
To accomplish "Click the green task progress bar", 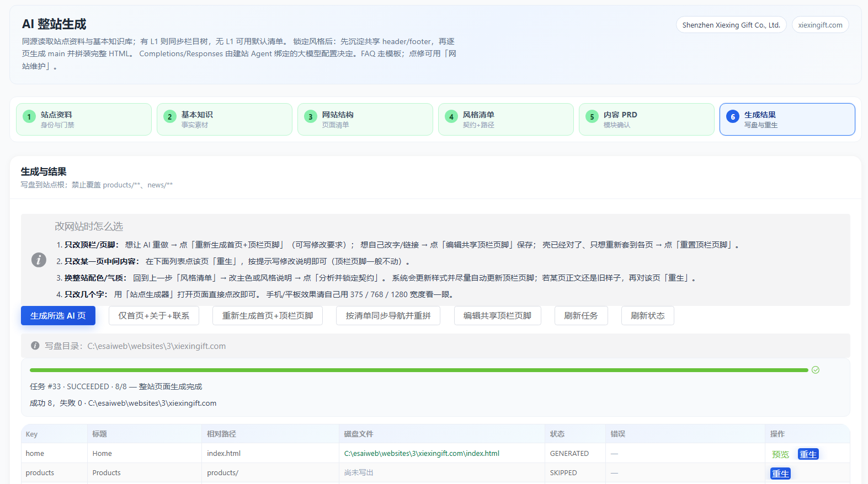I will (x=419, y=370).
